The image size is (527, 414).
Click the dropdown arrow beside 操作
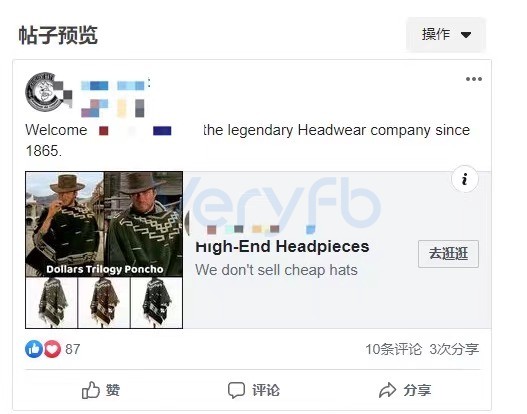point(466,35)
